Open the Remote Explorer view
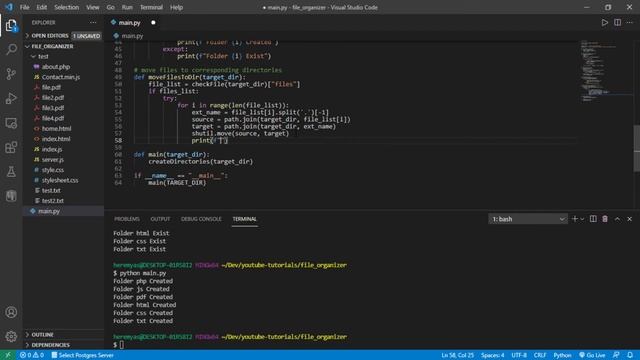 coord(11,123)
